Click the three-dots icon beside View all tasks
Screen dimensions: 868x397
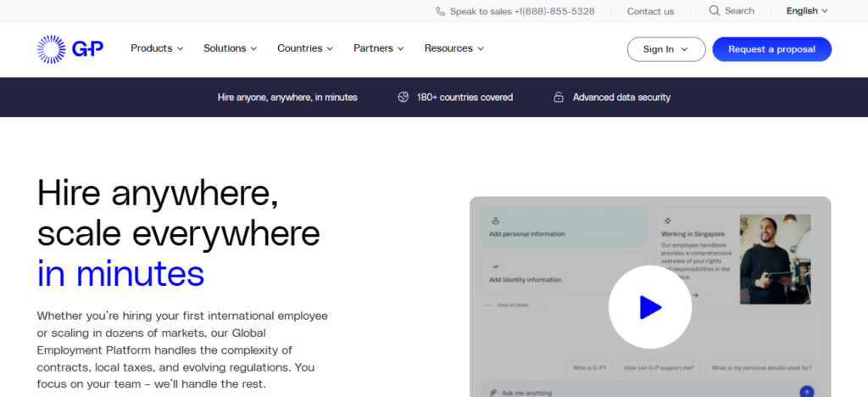488,305
